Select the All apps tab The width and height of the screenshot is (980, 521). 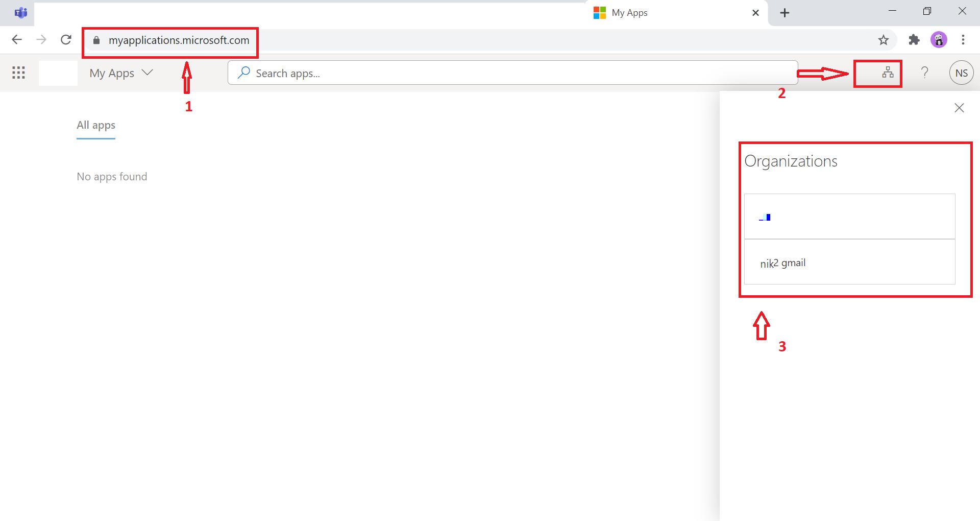coord(96,125)
